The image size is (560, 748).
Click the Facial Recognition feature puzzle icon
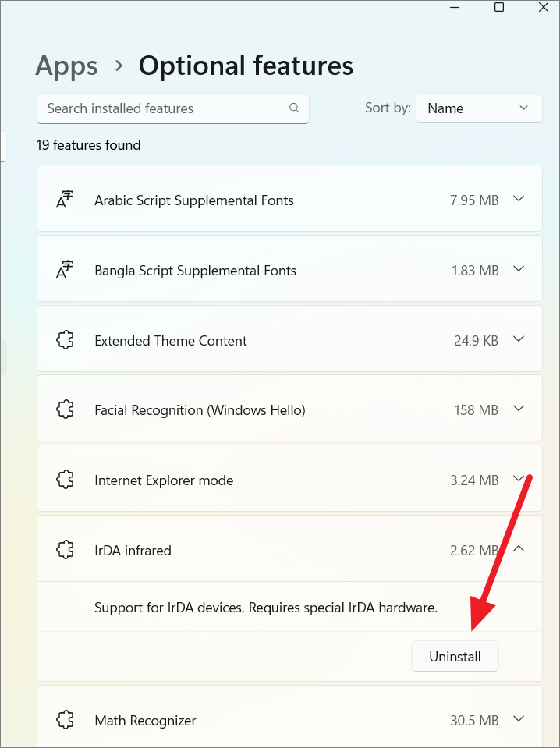(65, 409)
